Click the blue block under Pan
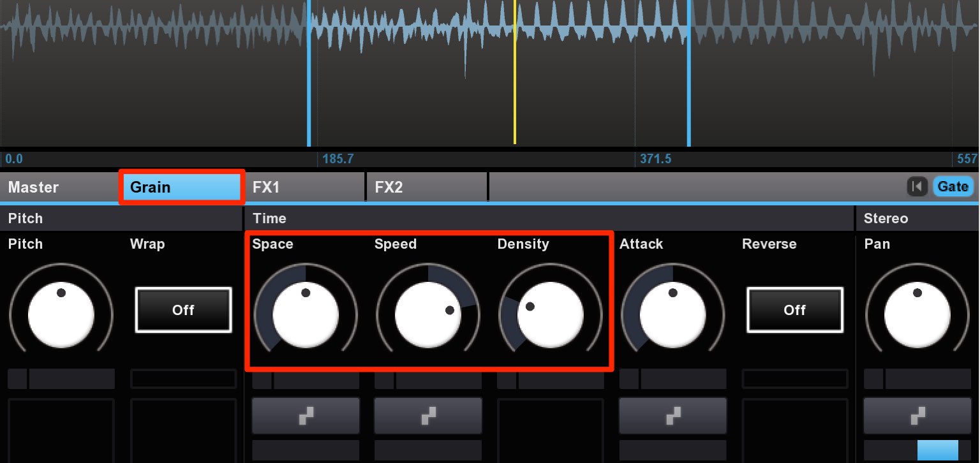 coord(938,450)
